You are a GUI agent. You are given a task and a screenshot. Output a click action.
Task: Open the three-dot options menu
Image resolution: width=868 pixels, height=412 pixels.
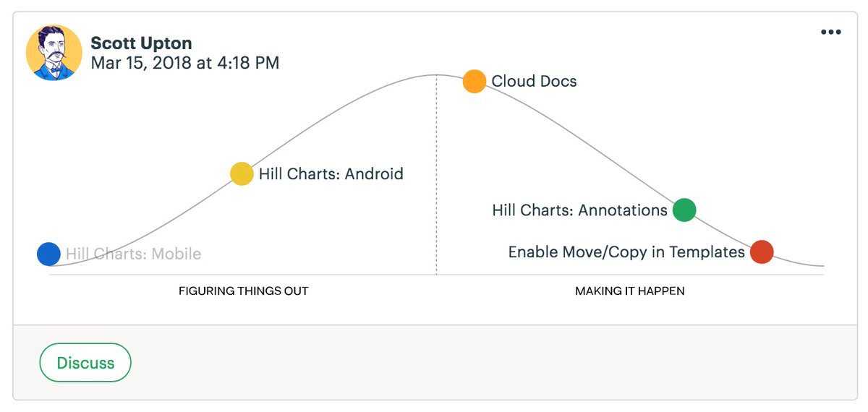[830, 32]
